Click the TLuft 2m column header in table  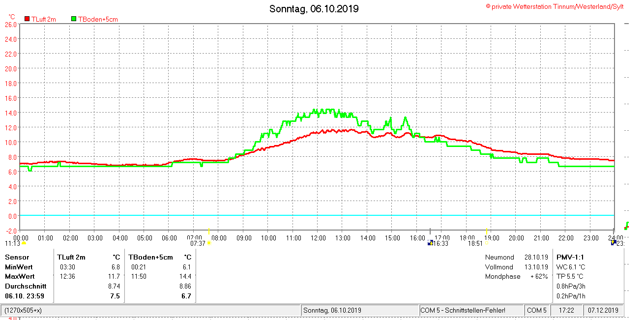(x=71, y=257)
